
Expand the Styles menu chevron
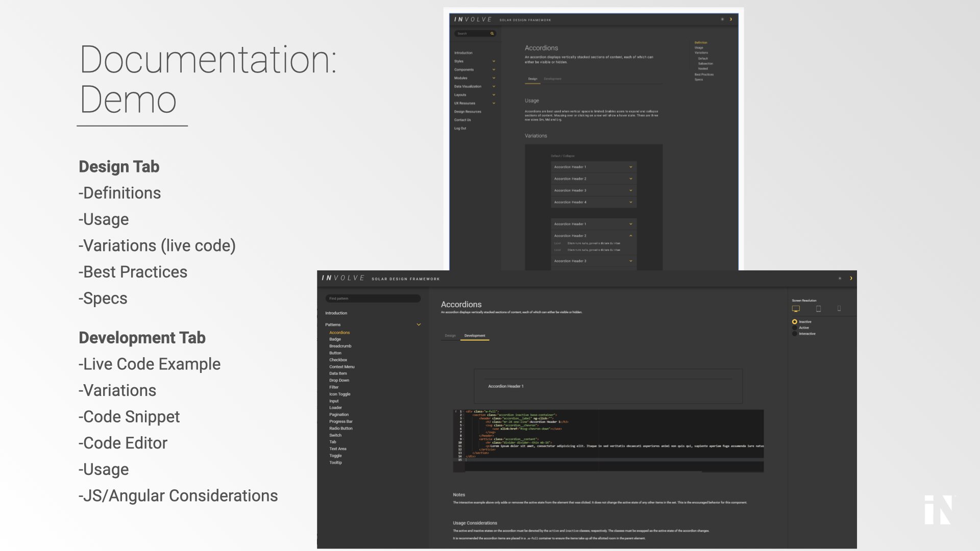494,61
